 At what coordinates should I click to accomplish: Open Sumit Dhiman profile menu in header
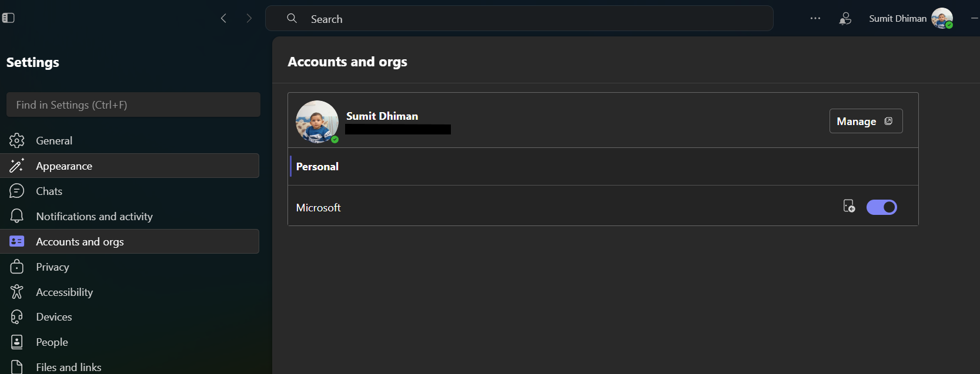pyautogui.click(x=911, y=19)
